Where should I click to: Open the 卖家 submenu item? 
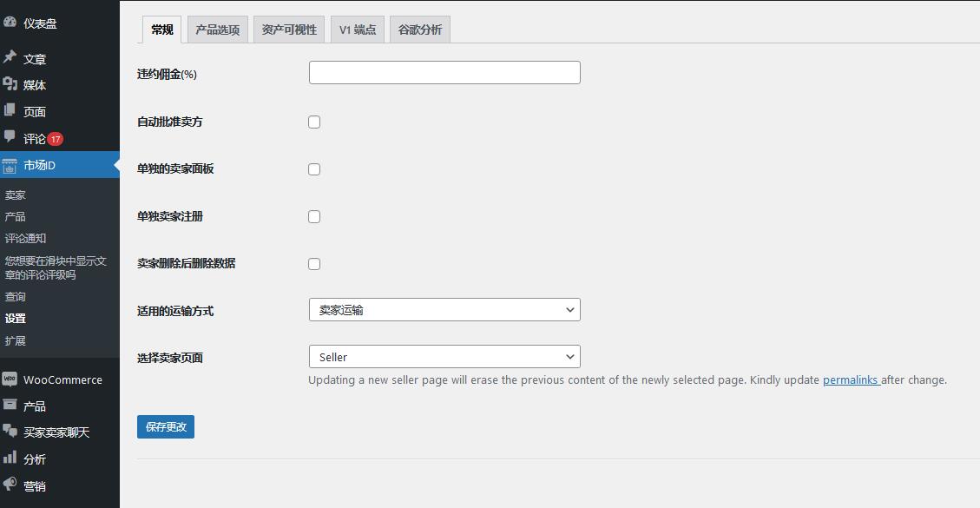[16, 195]
